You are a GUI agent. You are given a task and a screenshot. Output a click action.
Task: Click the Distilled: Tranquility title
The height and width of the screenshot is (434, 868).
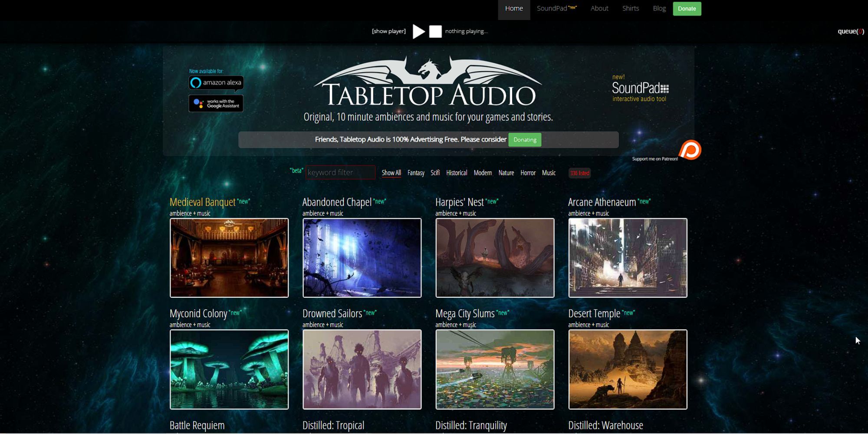click(471, 425)
